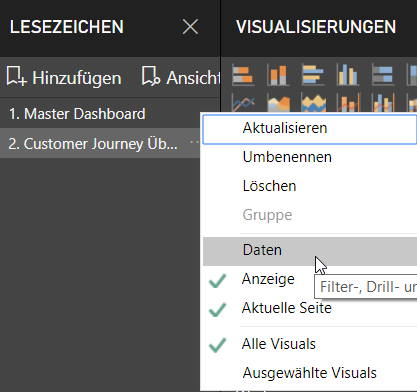417x392 pixels.
Task: Close the Lesezeichen pane
Action: click(190, 27)
